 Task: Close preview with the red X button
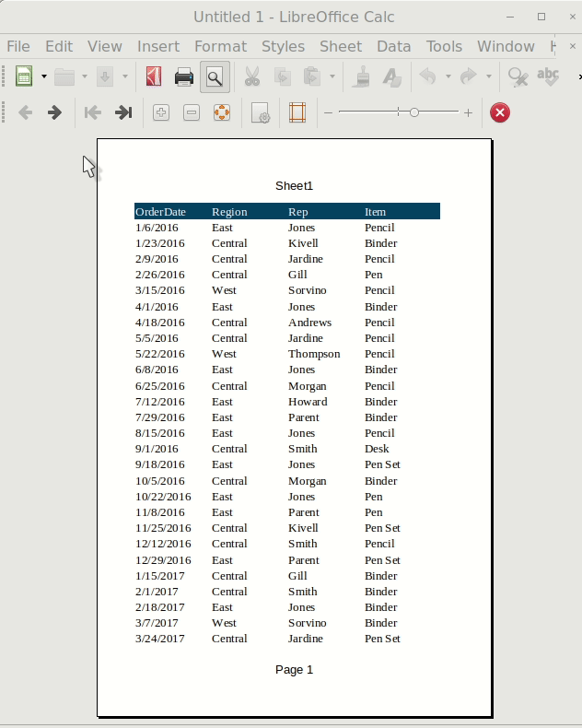click(x=500, y=112)
